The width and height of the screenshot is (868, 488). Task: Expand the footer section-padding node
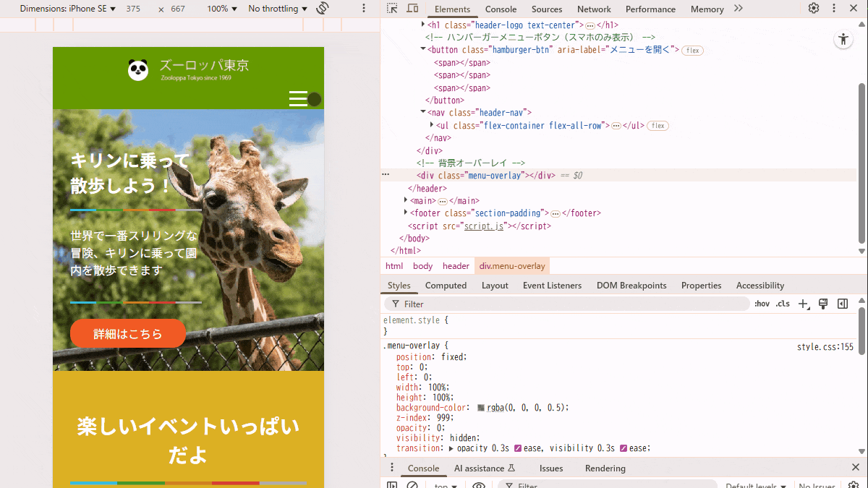point(407,213)
